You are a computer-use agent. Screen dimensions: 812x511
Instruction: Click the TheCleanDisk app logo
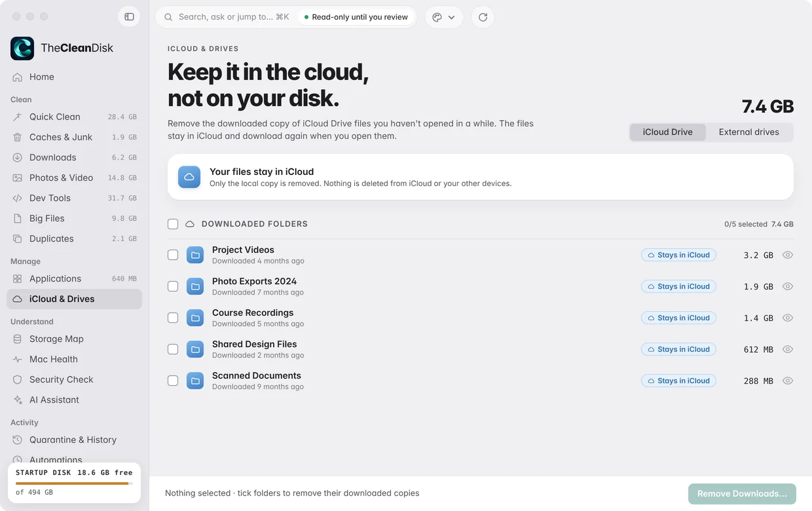pyautogui.click(x=22, y=48)
